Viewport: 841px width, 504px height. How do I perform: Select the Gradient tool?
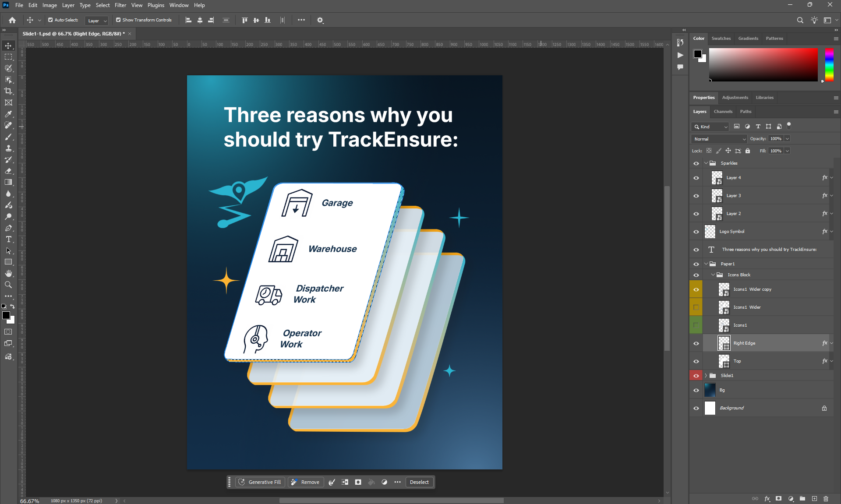(x=8, y=182)
